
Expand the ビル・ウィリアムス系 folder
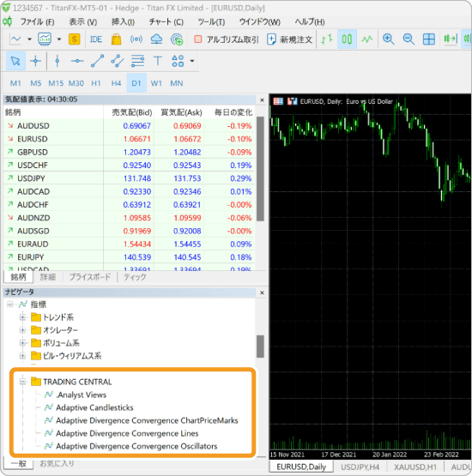click(x=22, y=356)
